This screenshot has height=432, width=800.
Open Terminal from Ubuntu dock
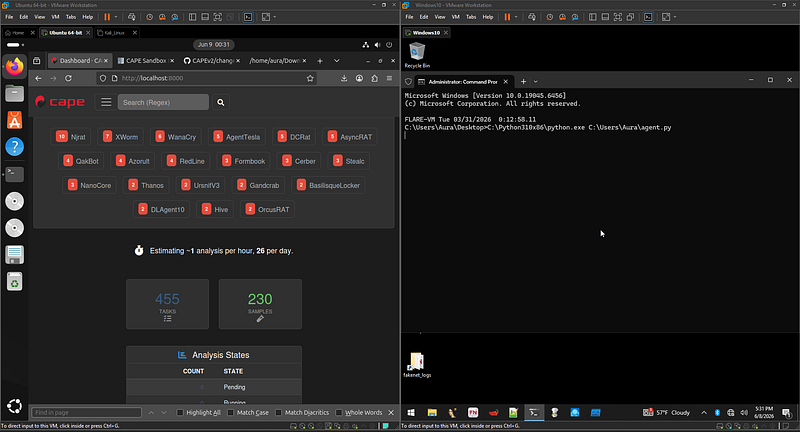15,174
